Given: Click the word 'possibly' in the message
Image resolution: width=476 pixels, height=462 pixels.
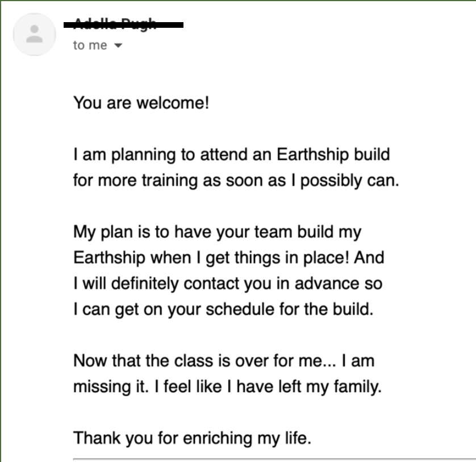Looking at the screenshot, I should (x=331, y=181).
